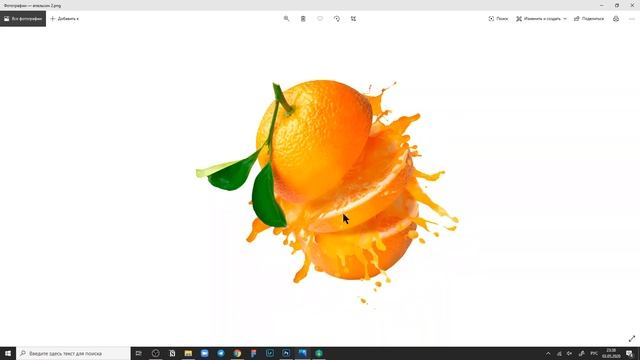640x360 pixels.
Task: Add photo to favorites heart icon
Action: coord(320,19)
